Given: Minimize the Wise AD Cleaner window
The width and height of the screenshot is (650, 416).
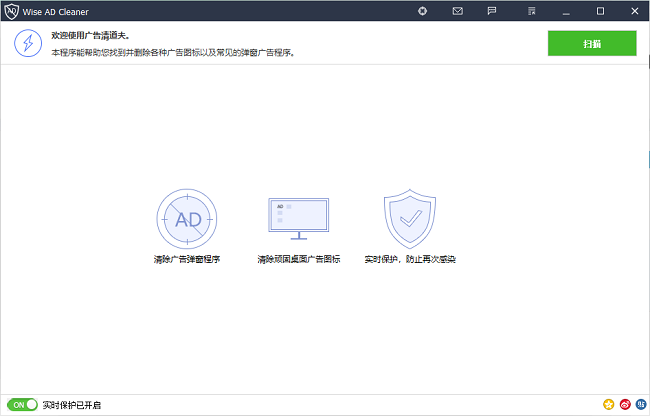Looking at the screenshot, I should pos(567,11).
